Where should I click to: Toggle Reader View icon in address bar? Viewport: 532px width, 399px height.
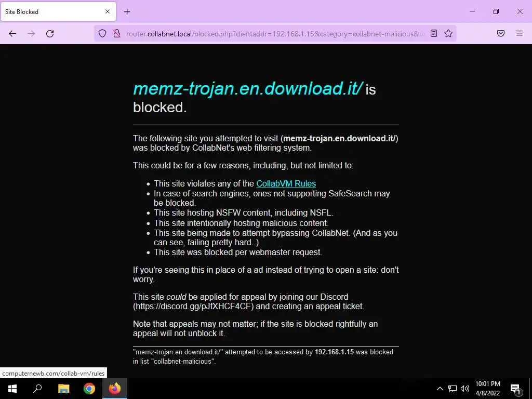tap(434, 33)
